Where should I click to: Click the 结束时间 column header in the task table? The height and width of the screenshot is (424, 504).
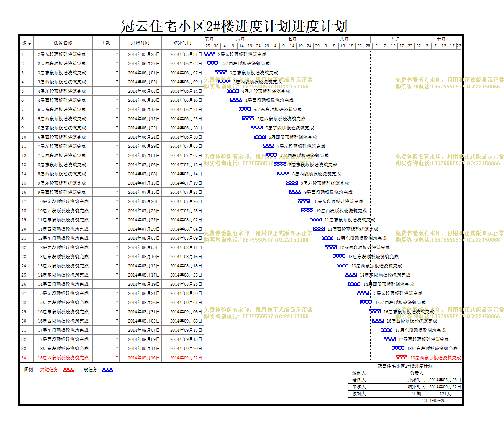coord(182,43)
